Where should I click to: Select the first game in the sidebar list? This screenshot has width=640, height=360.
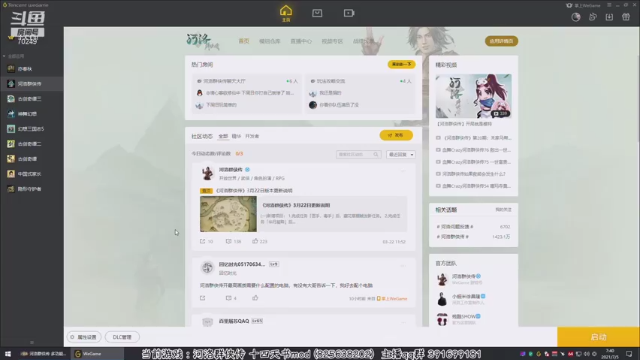(32, 69)
